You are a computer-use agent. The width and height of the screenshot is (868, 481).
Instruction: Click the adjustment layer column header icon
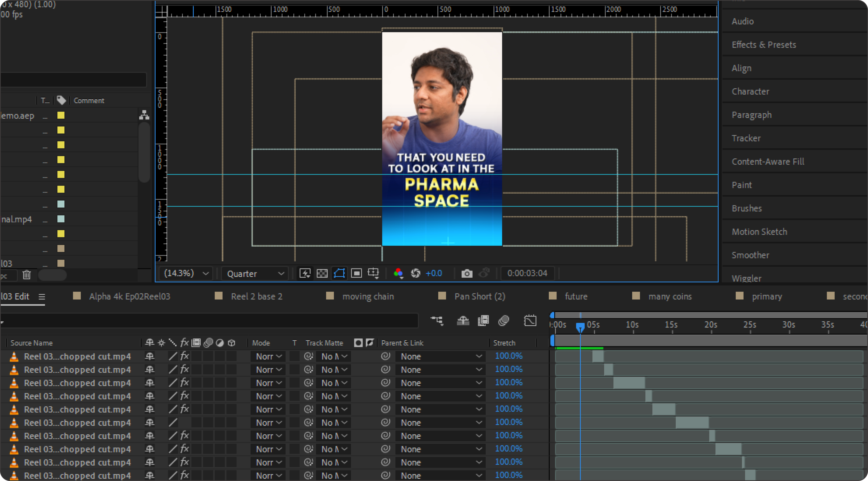[x=220, y=343]
